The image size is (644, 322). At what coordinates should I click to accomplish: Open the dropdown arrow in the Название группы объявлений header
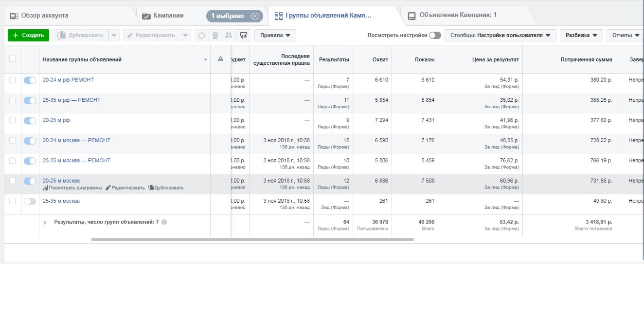click(205, 59)
